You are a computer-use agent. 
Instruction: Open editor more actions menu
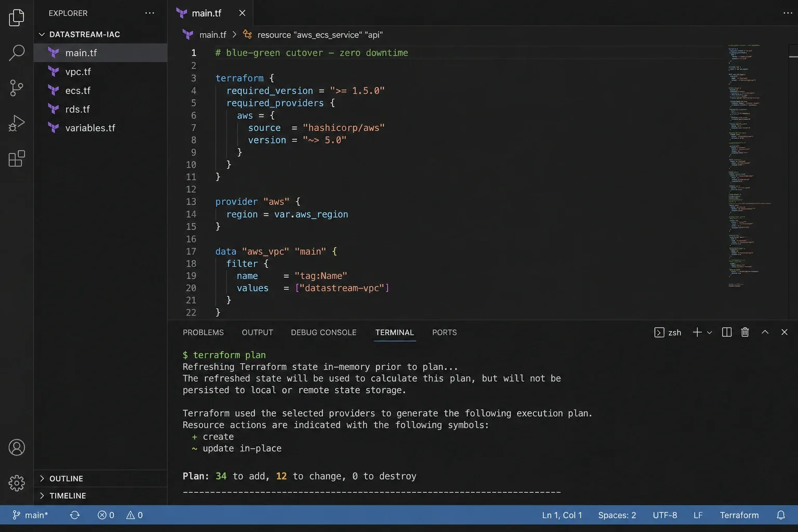pyautogui.click(x=788, y=13)
